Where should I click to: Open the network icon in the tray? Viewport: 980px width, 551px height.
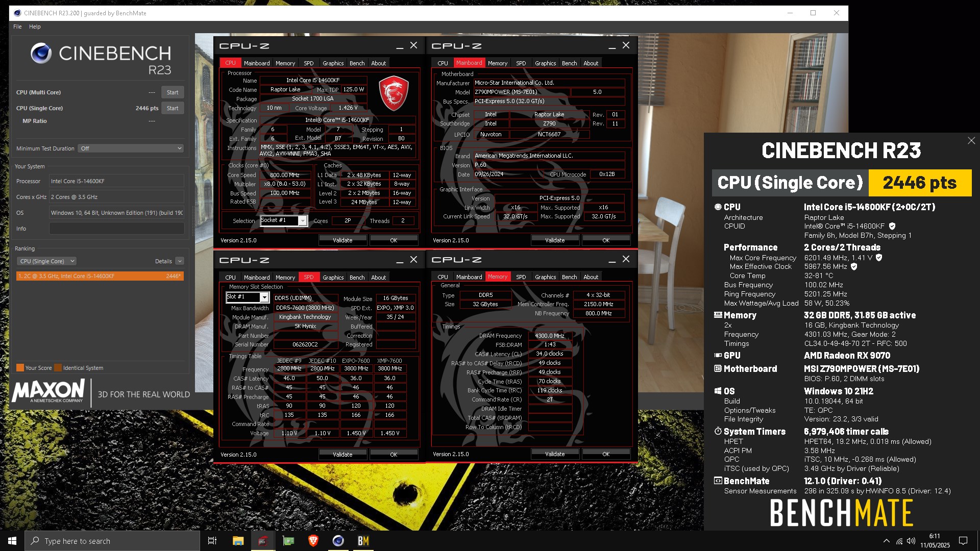[x=899, y=541]
